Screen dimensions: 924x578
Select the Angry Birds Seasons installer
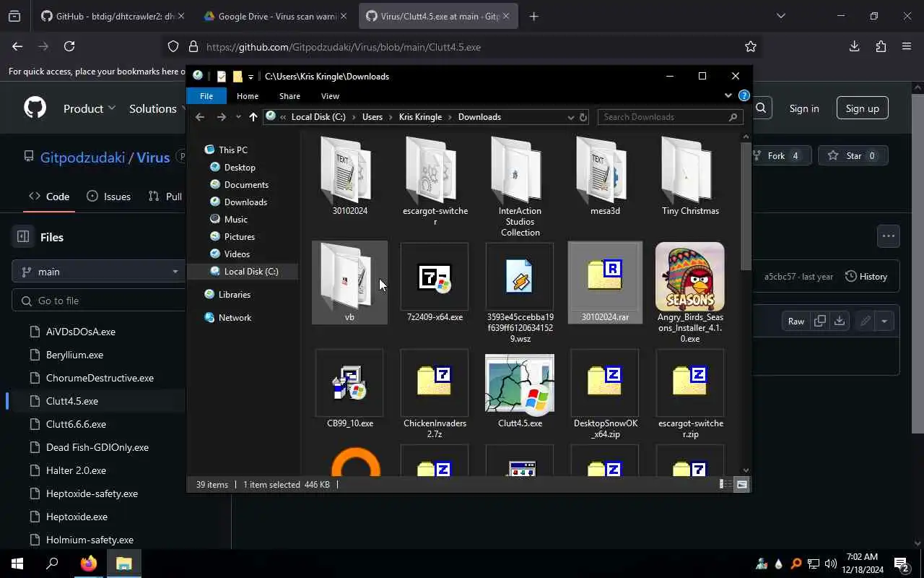pyautogui.click(x=690, y=293)
